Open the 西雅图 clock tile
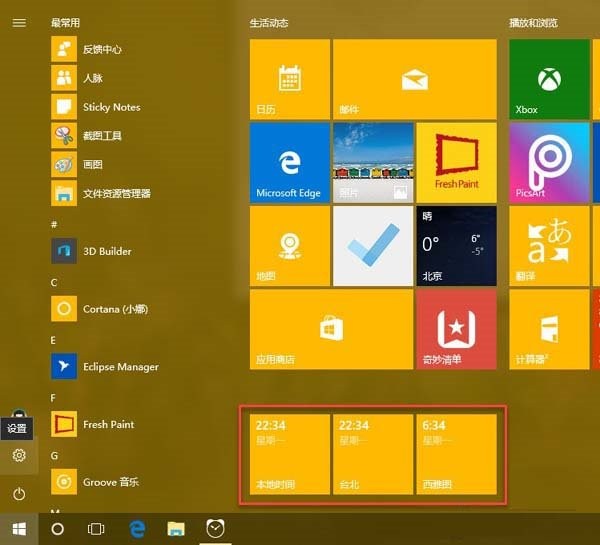The image size is (600, 545). tap(457, 454)
